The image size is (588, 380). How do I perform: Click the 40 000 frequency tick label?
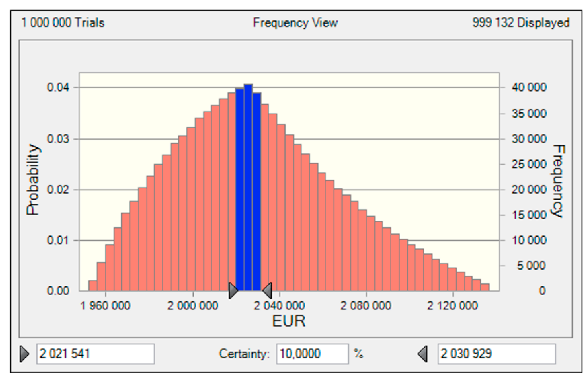point(529,87)
